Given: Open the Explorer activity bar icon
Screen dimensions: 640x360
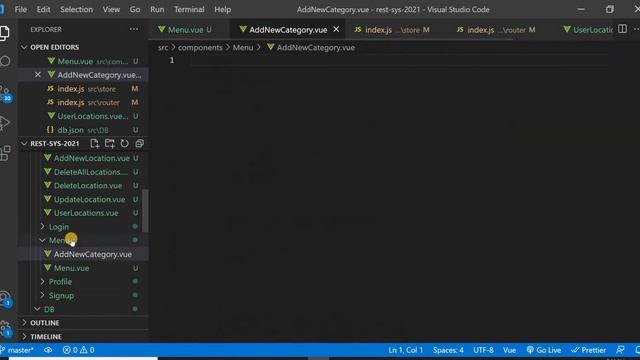Looking at the screenshot, I should [x=4, y=33].
